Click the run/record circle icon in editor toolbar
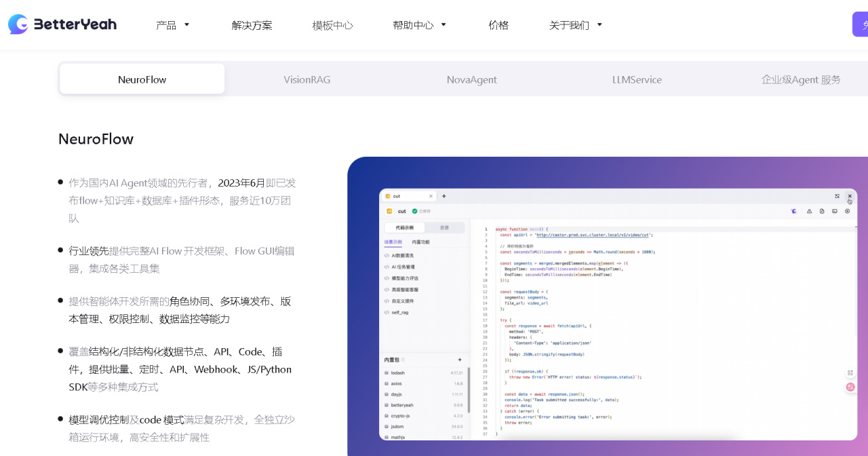 coord(848,211)
